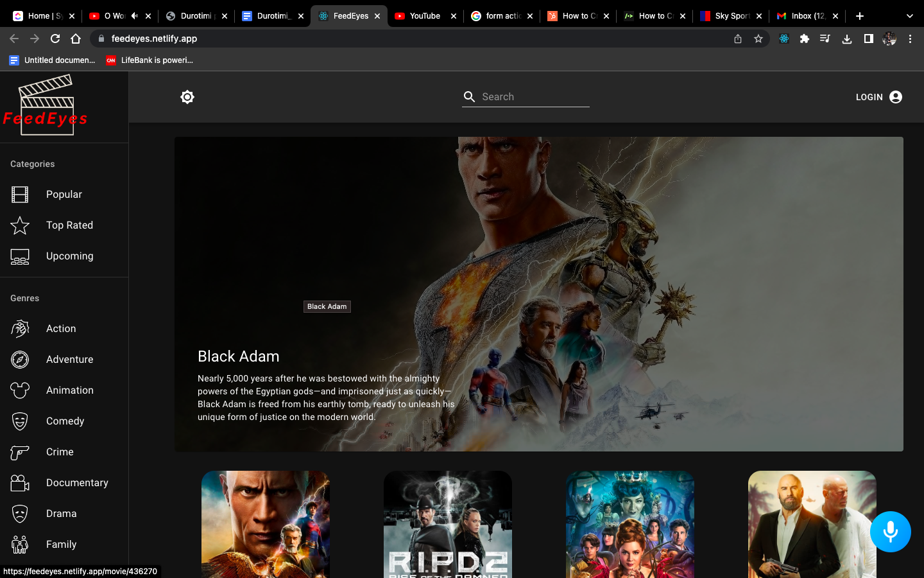Viewport: 924px width, 578px height.
Task: Expand the tab search dropdown arrow
Action: pos(909,16)
